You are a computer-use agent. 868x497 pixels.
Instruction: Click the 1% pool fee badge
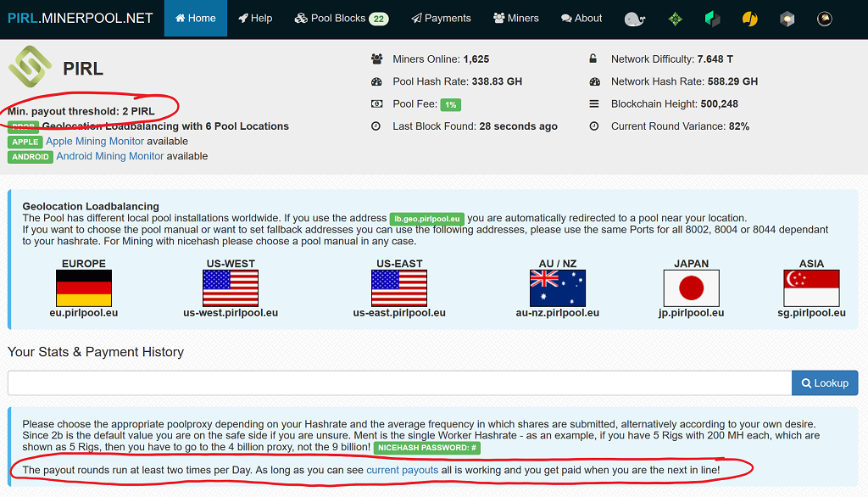click(451, 104)
